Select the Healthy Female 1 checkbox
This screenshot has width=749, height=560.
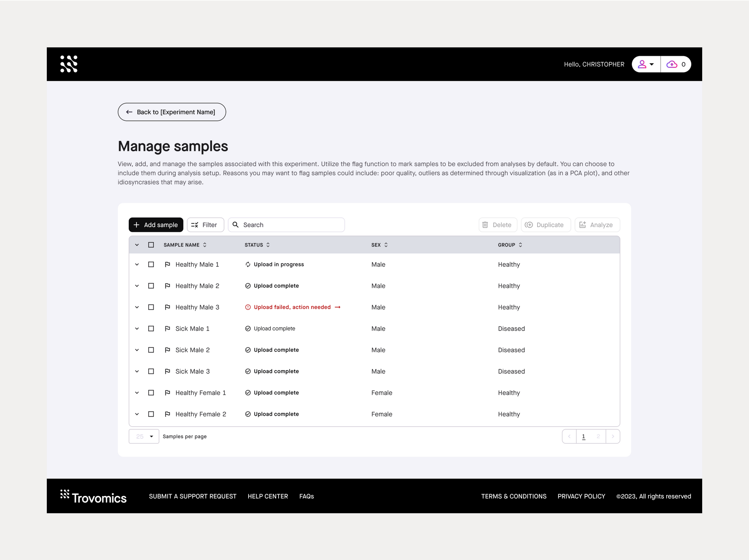click(x=151, y=393)
